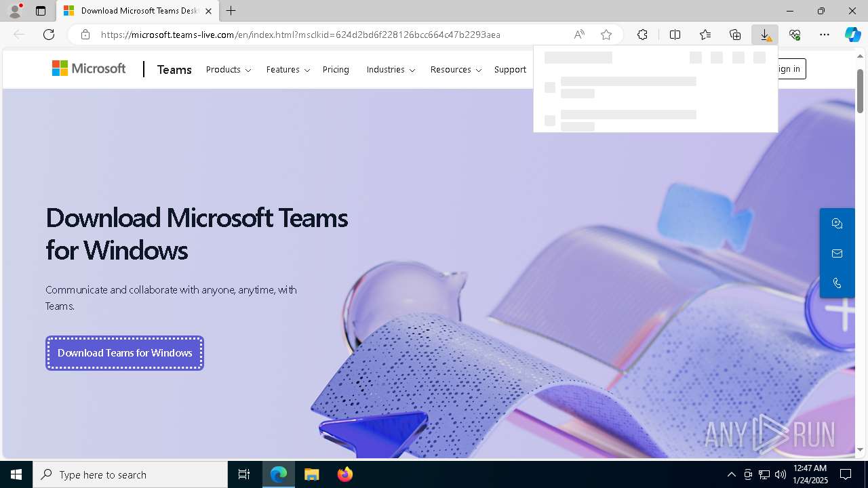Click the email contact envelope icon
This screenshot has height=488, width=868.
(837, 253)
